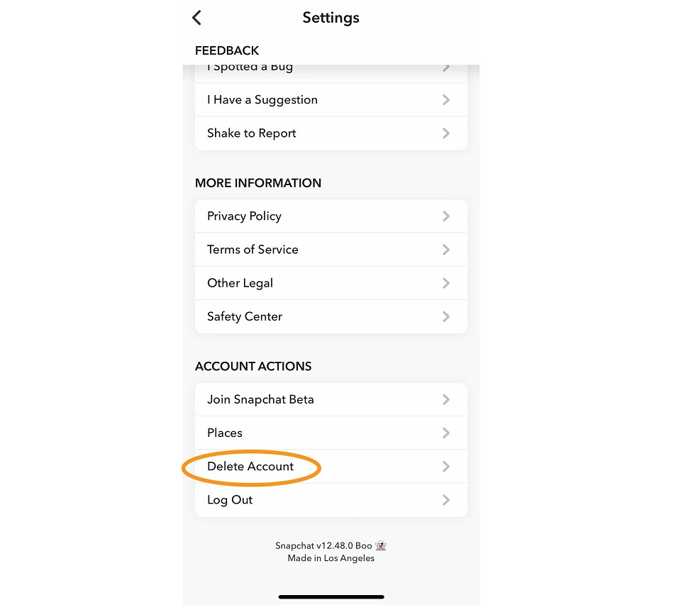Open Safety Center page
The width and height of the screenshot is (700, 605).
(245, 316)
